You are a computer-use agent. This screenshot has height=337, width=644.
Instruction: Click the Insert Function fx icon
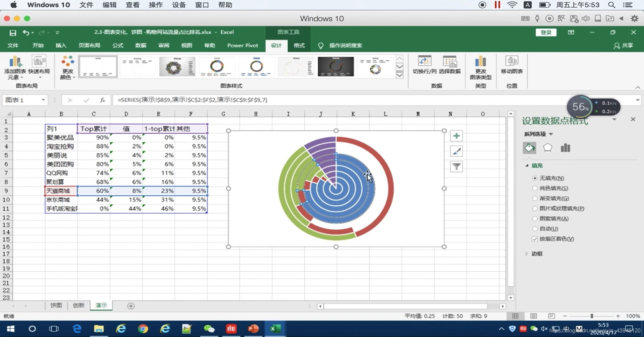pyautogui.click(x=102, y=100)
